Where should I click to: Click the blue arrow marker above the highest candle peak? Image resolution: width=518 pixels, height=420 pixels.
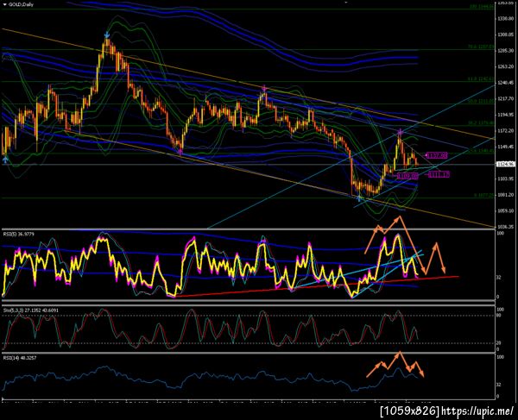(x=107, y=34)
